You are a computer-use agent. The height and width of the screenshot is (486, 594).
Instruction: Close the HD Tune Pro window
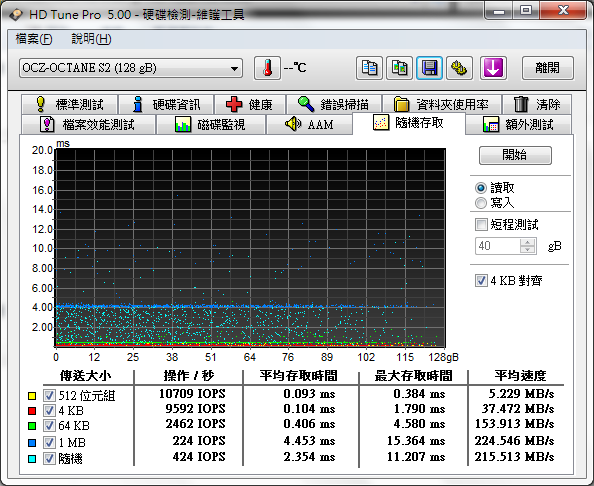coord(563,11)
